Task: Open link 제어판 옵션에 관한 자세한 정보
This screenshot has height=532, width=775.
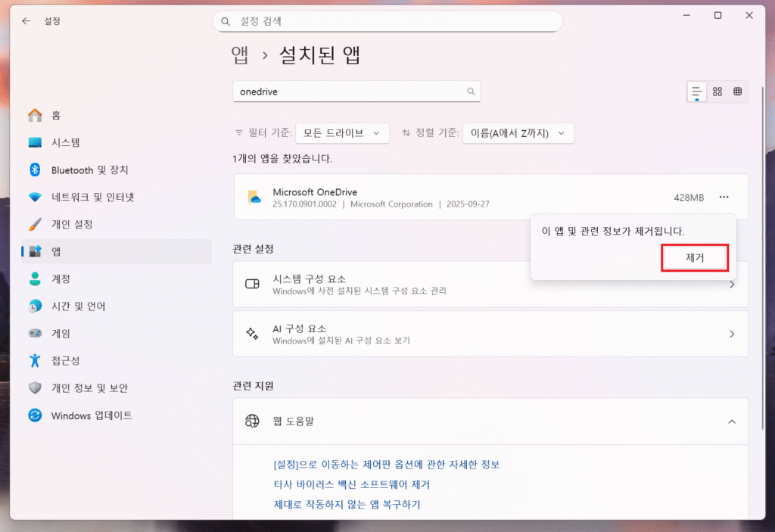Action: [387, 464]
